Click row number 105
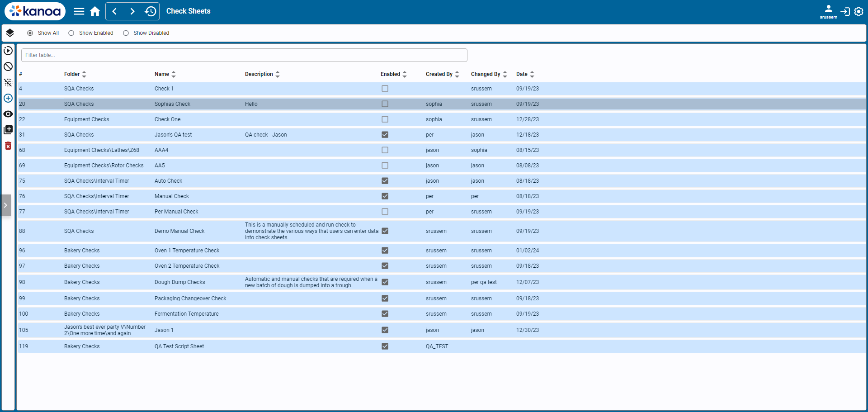This screenshot has height=412, width=868. pyautogui.click(x=24, y=330)
